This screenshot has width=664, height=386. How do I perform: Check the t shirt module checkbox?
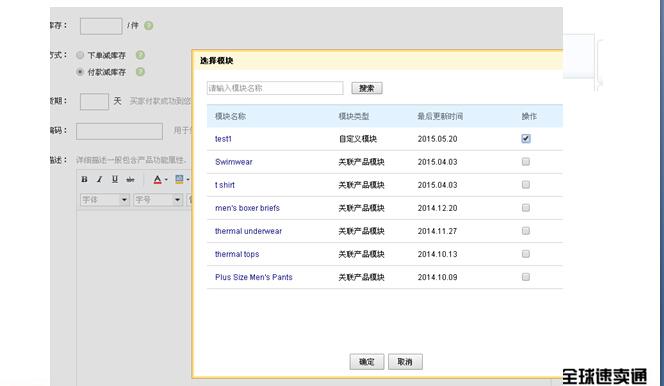click(x=526, y=185)
